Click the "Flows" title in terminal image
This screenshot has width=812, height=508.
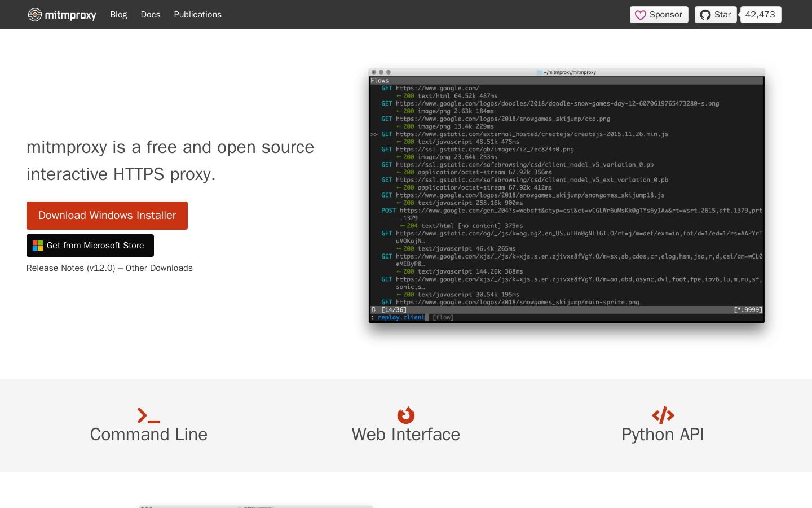(x=379, y=81)
